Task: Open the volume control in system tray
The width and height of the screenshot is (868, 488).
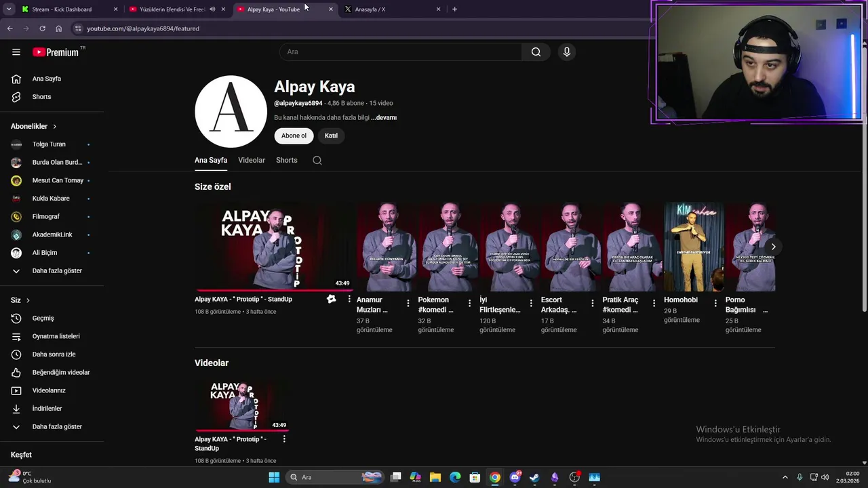Action: (825, 477)
